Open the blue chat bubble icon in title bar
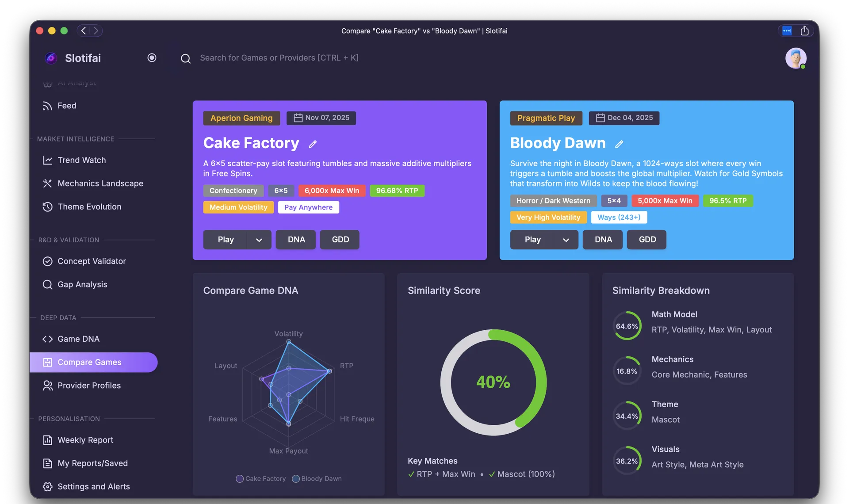Image resolution: width=849 pixels, height=504 pixels. coord(787,31)
